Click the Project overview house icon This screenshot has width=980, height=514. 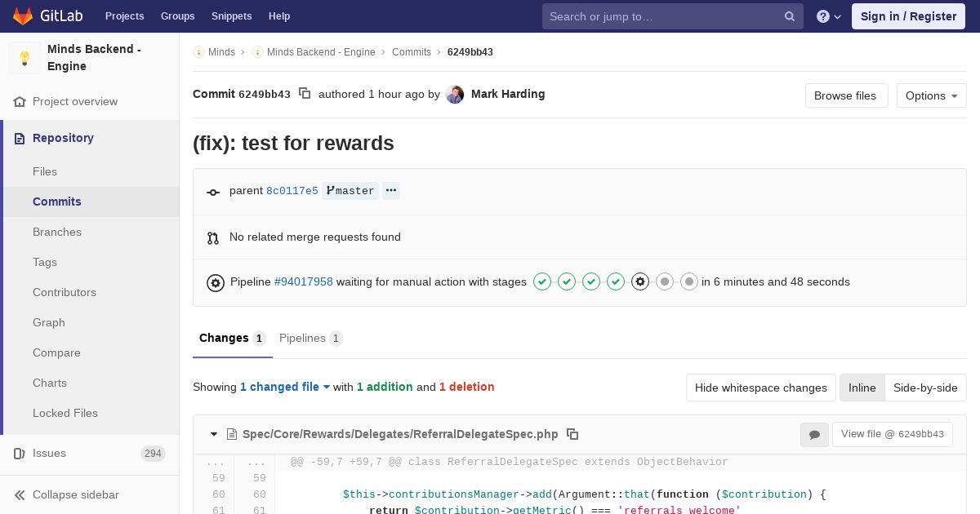tap(20, 102)
